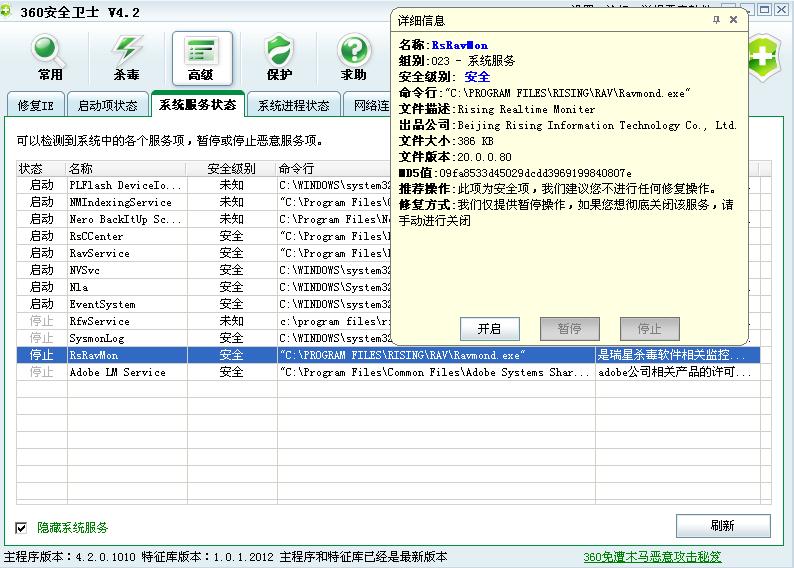Screen dimensions: 794x568
Task: Switch to the 修复IE tab
Action: click(x=35, y=105)
